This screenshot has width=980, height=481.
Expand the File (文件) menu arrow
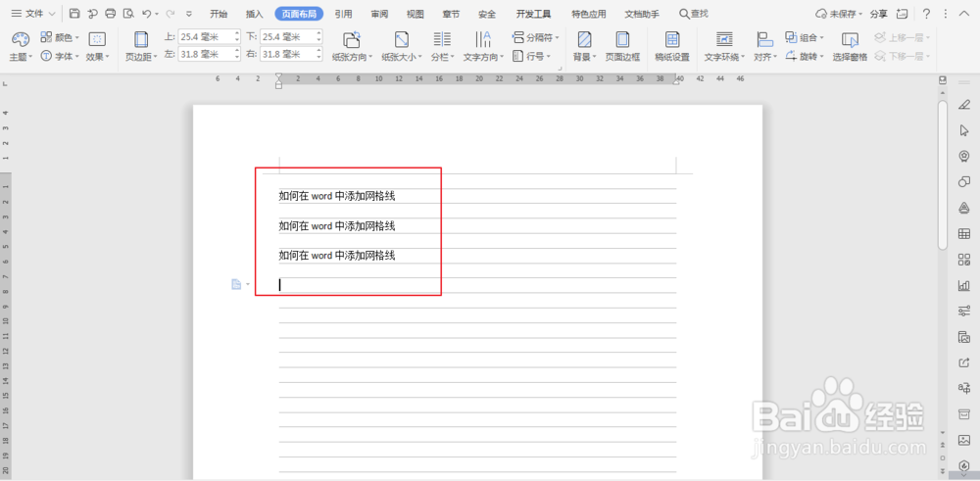click(51, 14)
